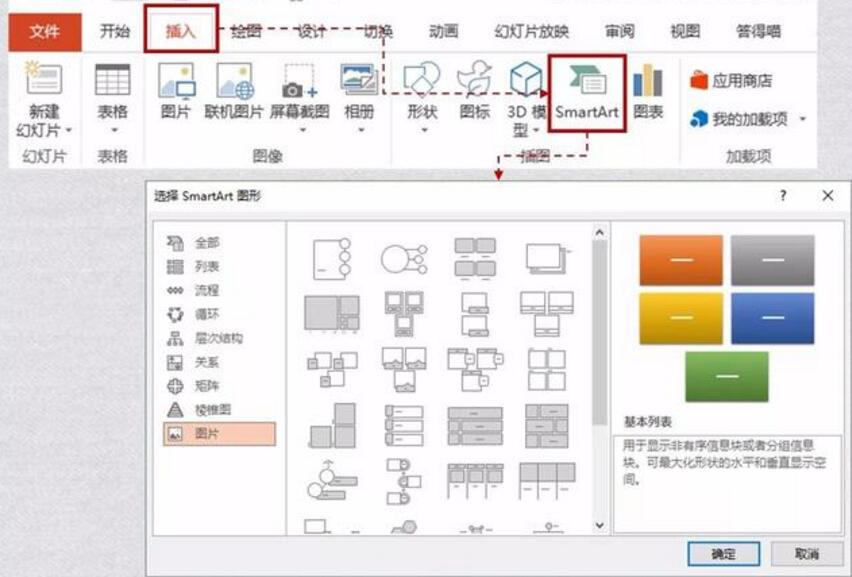Select the 图片 category in dialog list
Screen dimensions: 852x577
tap(220, 434)
